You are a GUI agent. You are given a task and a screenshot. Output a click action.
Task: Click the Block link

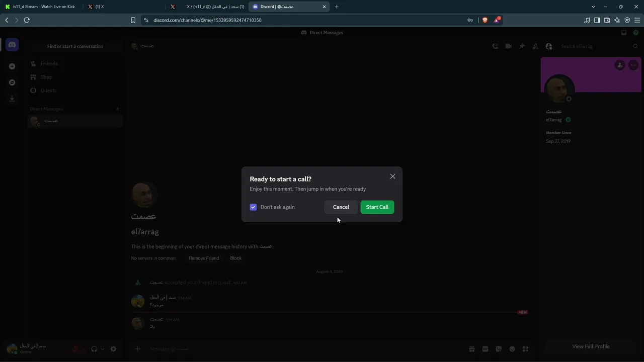pyautogui.click(x=236, y=258)
